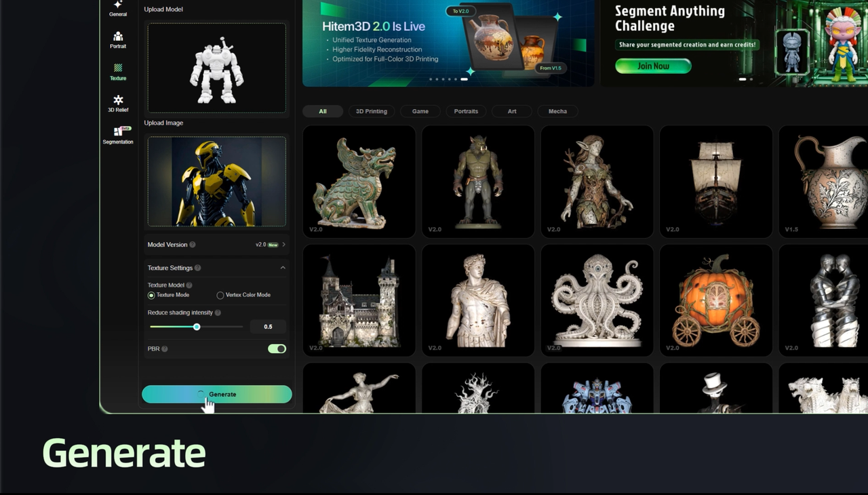Open the green dragon statue model

(359, 181)
